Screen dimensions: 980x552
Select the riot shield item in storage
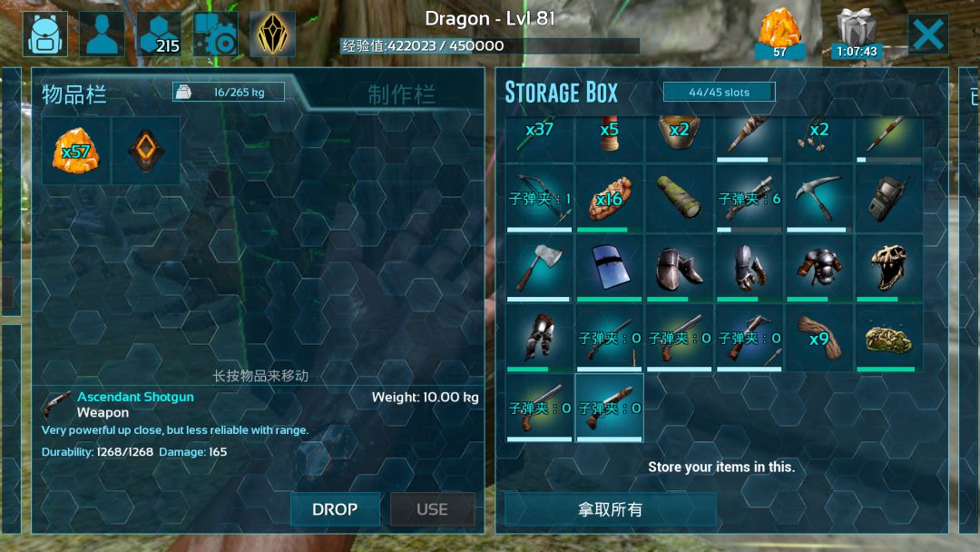[610, 269]
